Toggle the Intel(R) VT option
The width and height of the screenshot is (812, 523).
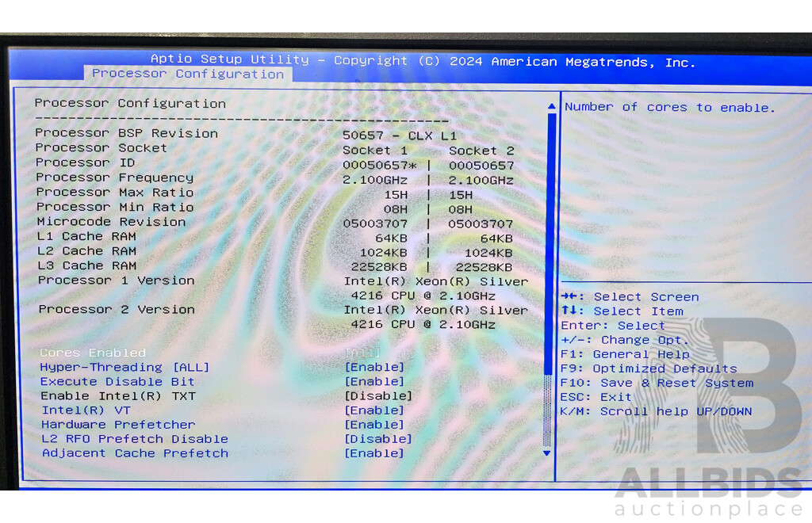click(x=223, y=410)
